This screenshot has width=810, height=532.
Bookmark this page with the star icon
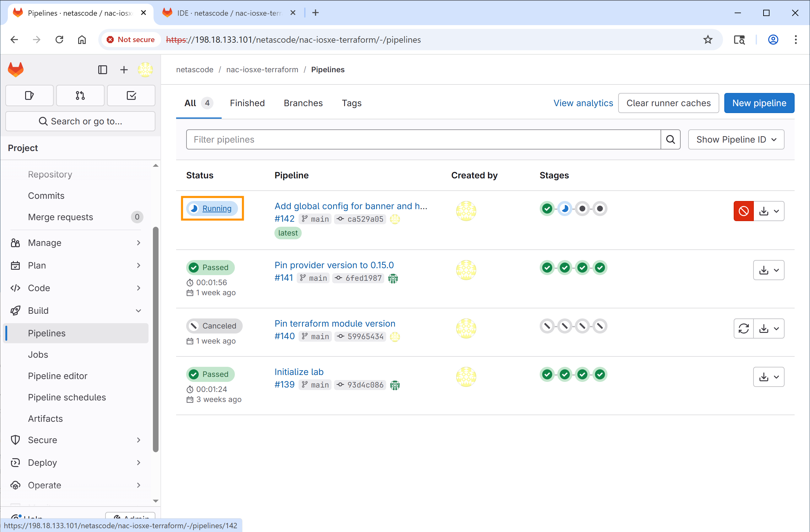(708, 40)
